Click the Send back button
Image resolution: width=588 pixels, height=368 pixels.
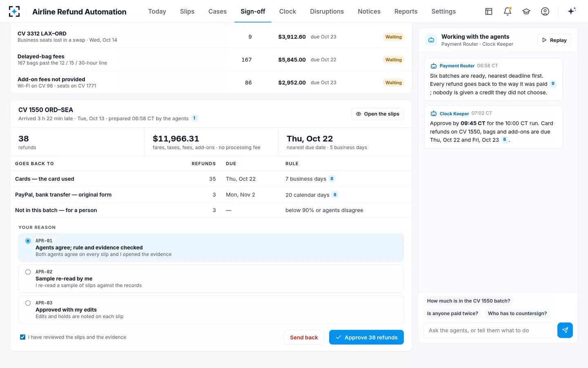pyautogui.click(x=304, y=337)
